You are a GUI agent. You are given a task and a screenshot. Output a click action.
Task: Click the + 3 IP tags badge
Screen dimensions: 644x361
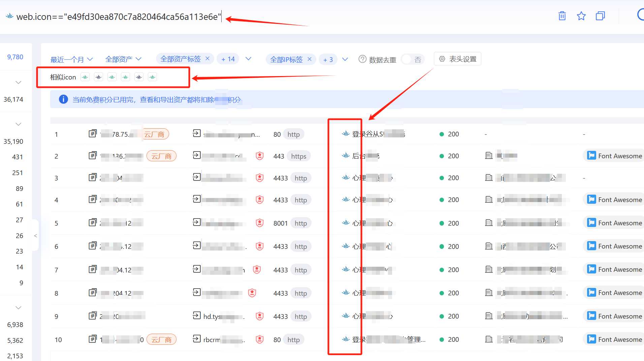(x=328, y=60)
